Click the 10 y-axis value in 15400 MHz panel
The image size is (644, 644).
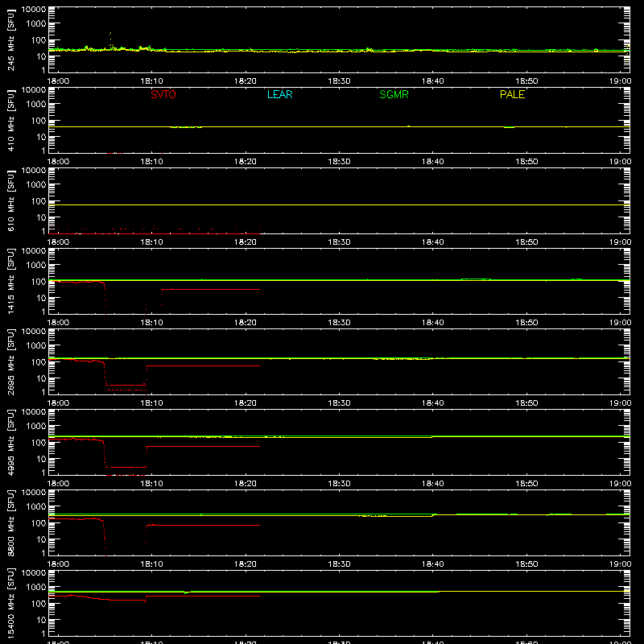41,620
